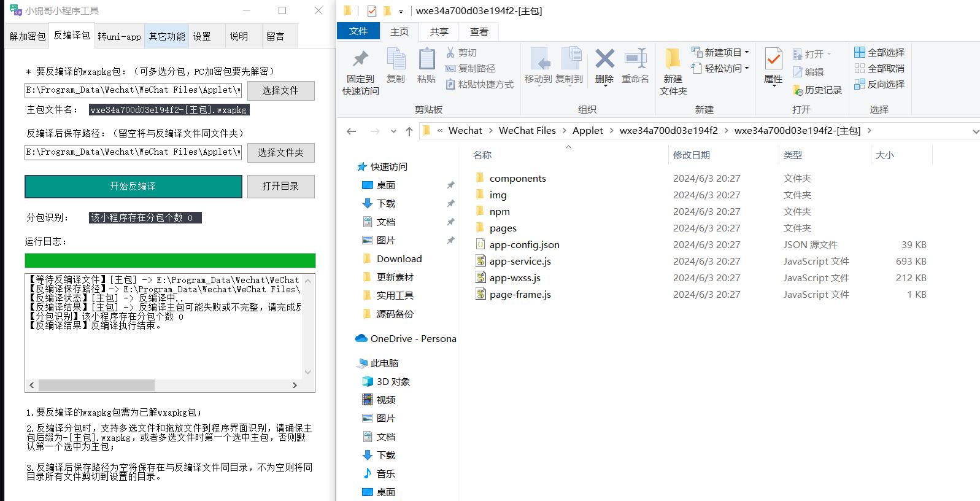Click the Move to icon
The image size is (980, 501).
click(538, 66)
